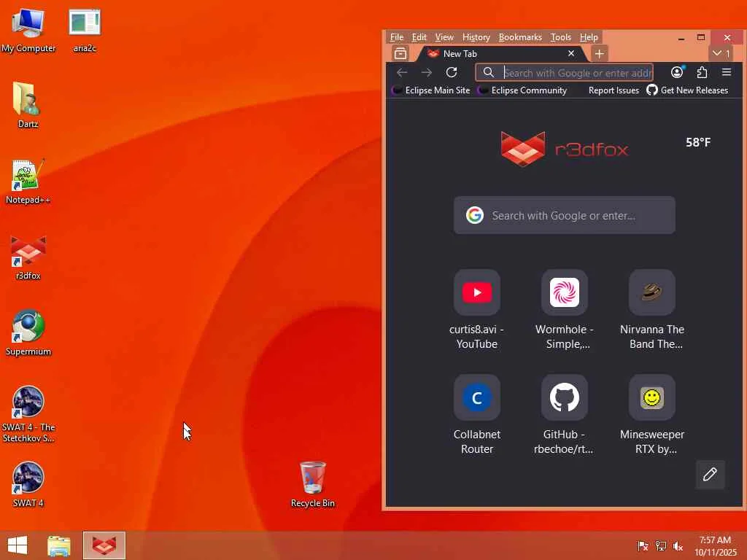Open a new tab with plus button
Image resolution: width=747 pixels, height=560 pixels.
click(600, 53)
